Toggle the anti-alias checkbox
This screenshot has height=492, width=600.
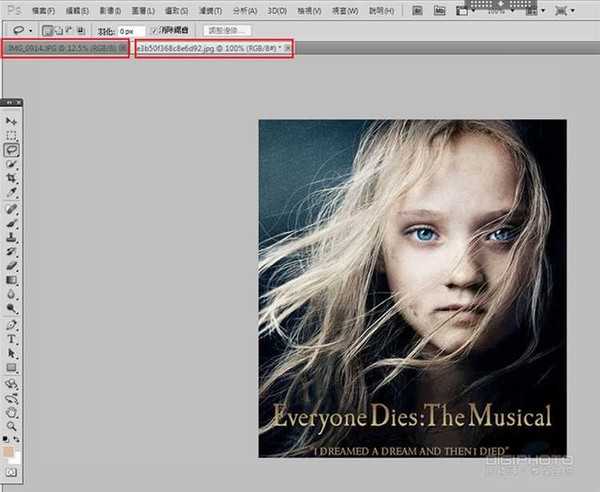pos(154,31)
